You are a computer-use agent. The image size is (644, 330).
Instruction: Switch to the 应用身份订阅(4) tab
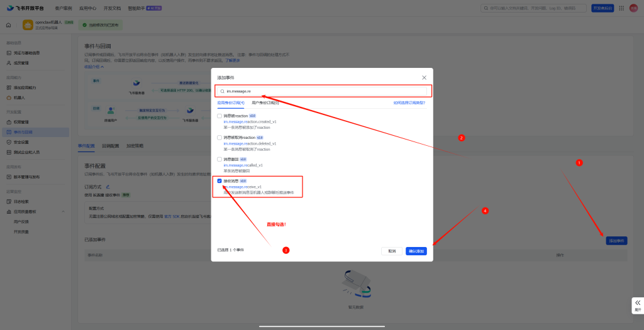point(231,102)
